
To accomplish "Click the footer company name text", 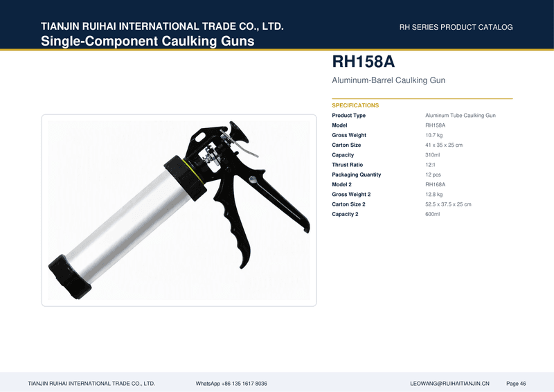I will 91,384.
